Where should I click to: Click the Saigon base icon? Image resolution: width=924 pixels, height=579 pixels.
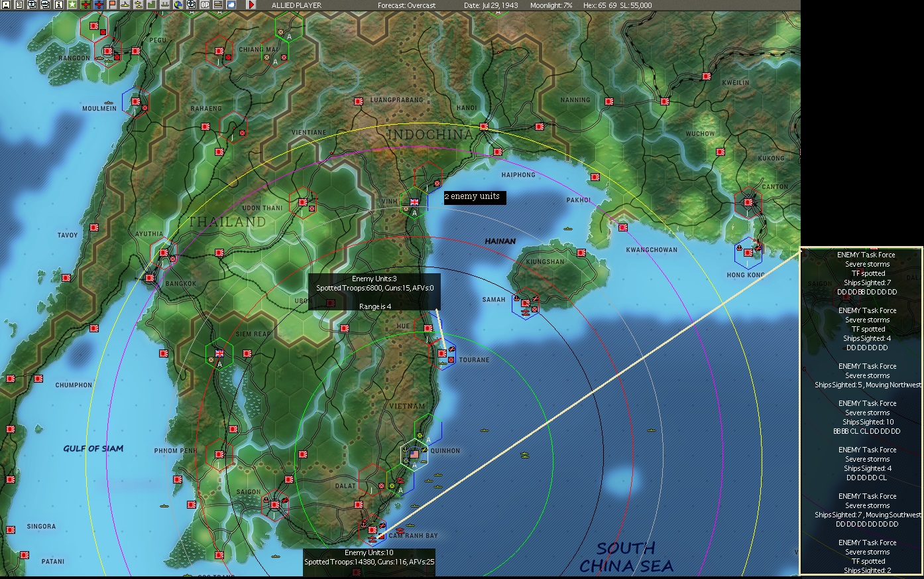click(275, 505)
